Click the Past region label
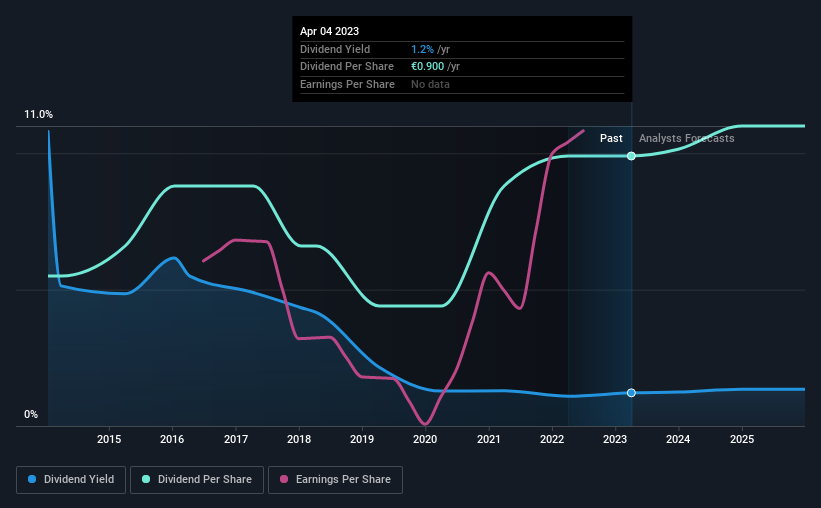This screenshot has height=508, width=821. pyautogui.click(x=611, y=138)
